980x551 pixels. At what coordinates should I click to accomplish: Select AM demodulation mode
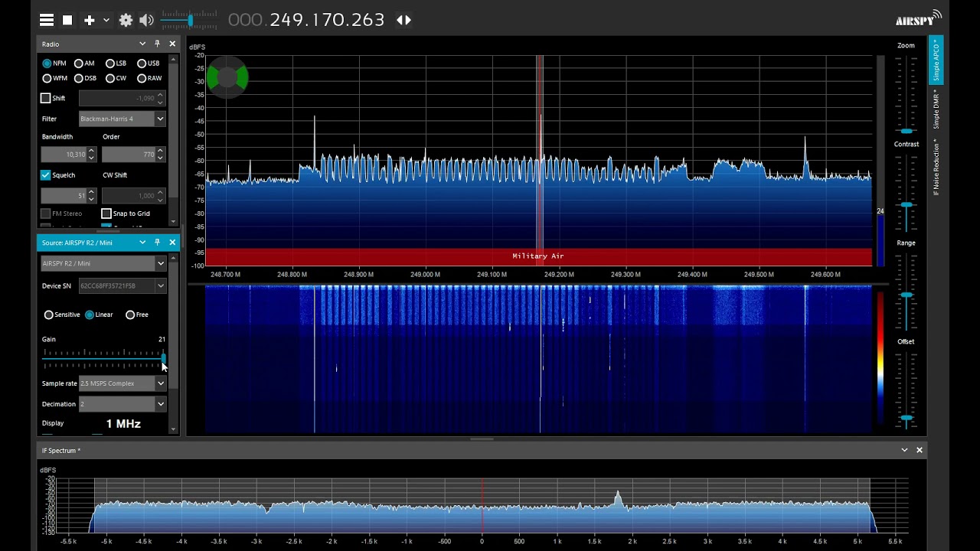tap(84, 64)
